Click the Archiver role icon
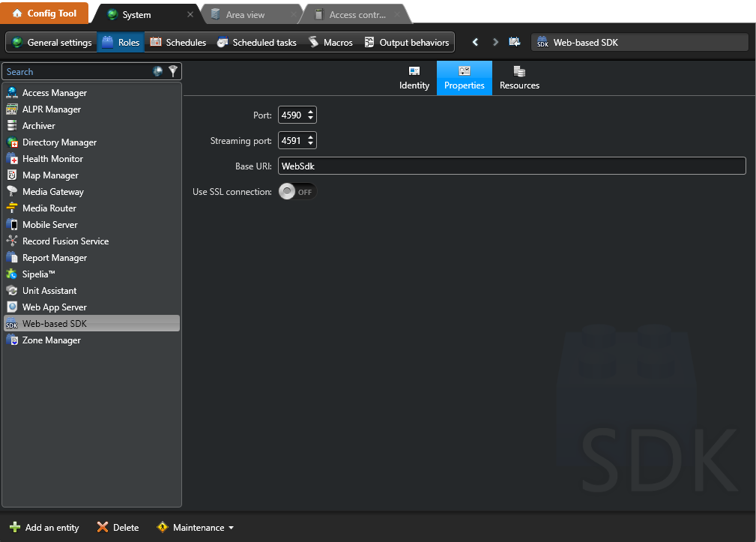 11,126
